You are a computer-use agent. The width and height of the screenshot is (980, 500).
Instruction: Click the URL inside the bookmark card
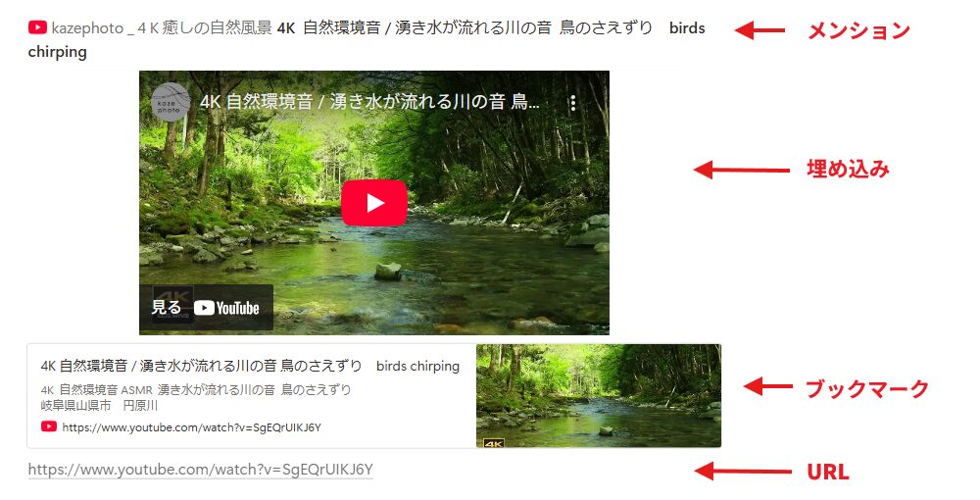[x=191, y=427]
